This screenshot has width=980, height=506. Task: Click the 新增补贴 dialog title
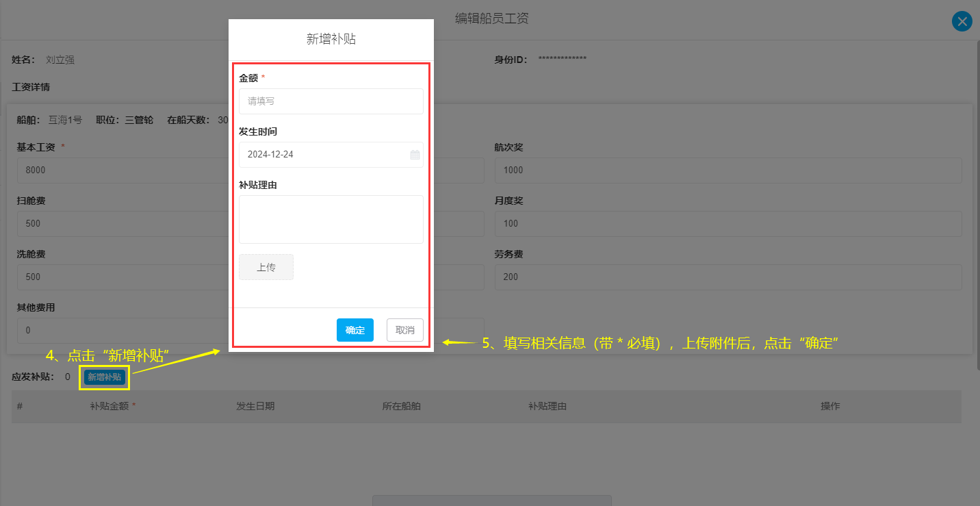coord(331,39)
